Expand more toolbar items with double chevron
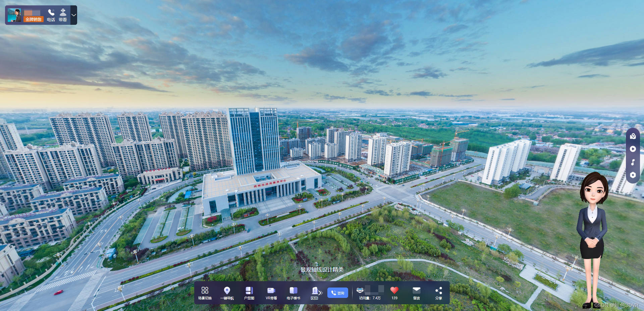 [320, 293]
